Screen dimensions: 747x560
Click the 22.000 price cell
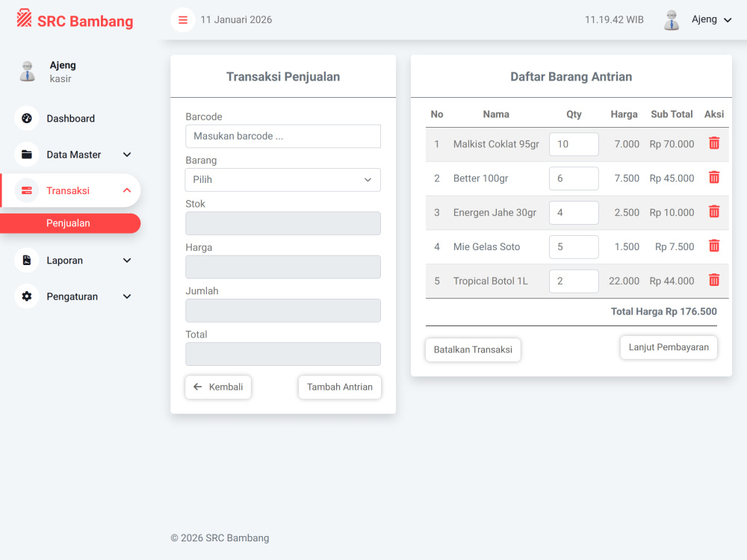tap(624, 281)
